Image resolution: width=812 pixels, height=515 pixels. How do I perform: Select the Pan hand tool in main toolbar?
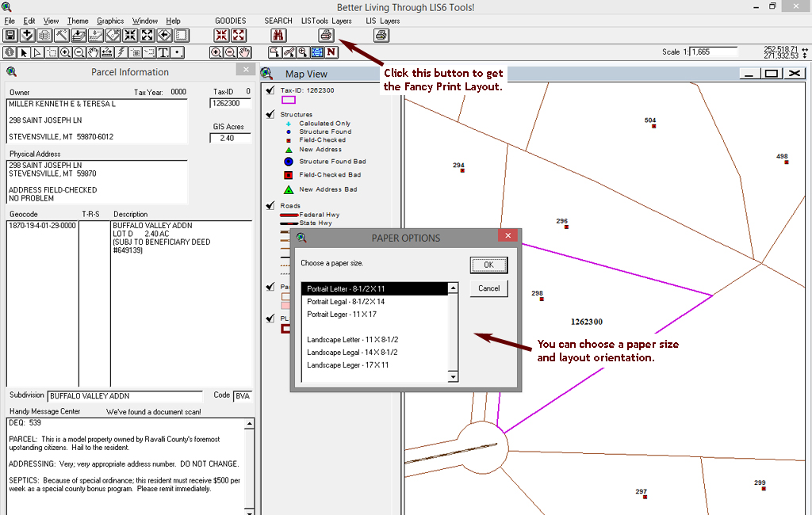click(x=94, y=52)
